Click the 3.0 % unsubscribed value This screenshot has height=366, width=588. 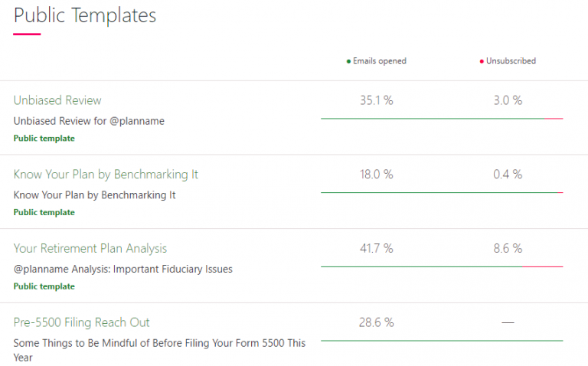pyautogui.click(x=508, y=100)
